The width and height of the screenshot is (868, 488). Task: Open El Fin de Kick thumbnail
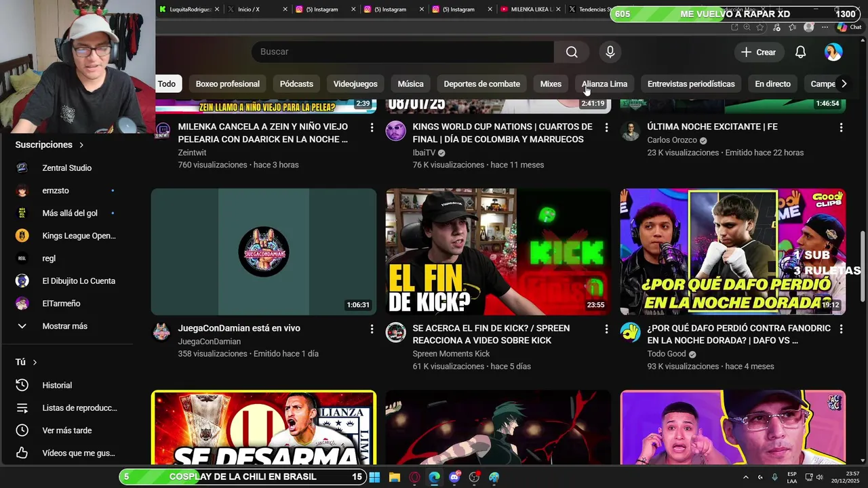(x=498, y=251)
